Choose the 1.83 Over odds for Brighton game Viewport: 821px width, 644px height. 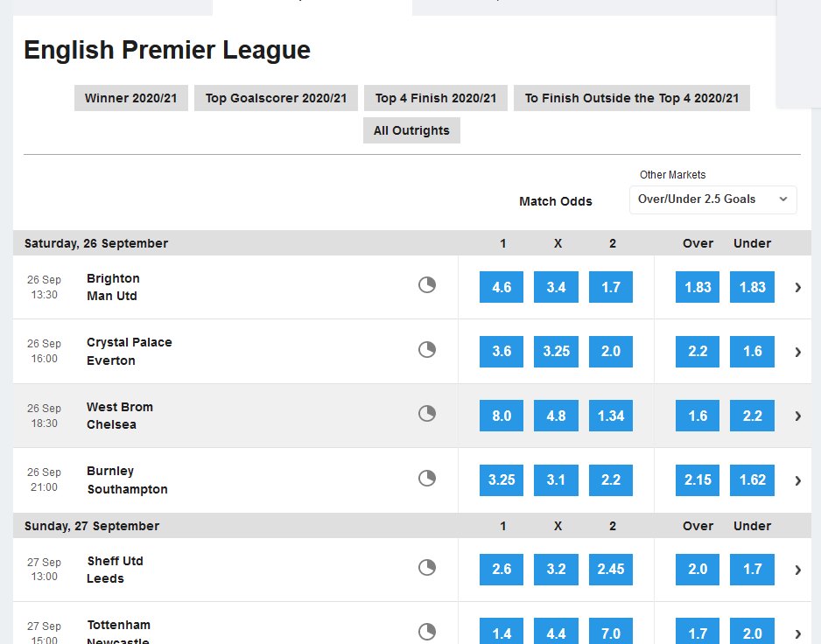697,286
